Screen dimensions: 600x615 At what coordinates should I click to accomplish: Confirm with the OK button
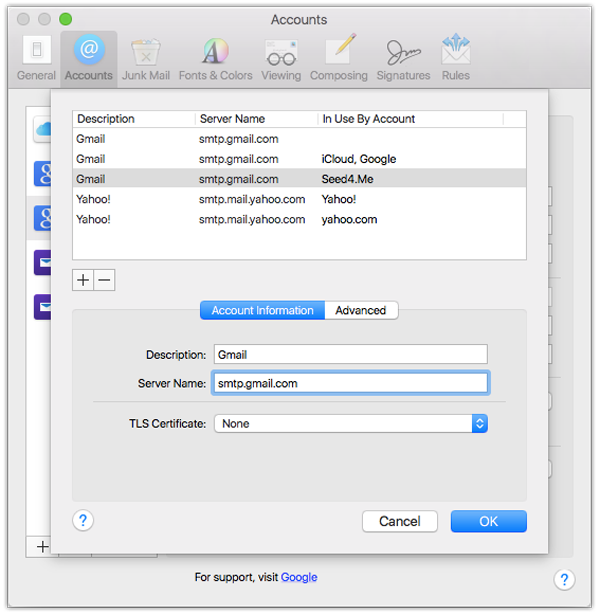(489, 521)
